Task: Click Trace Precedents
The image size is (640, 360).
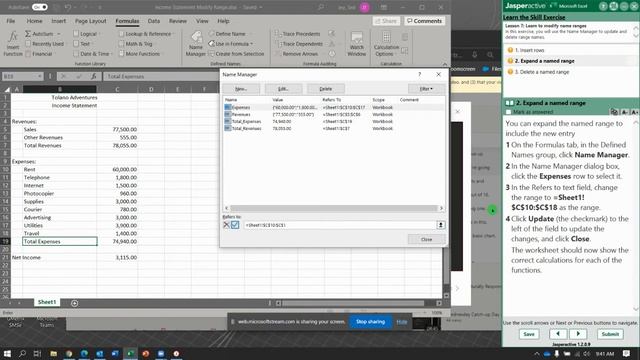Action: pyautogui.click(x=297, y=34)
